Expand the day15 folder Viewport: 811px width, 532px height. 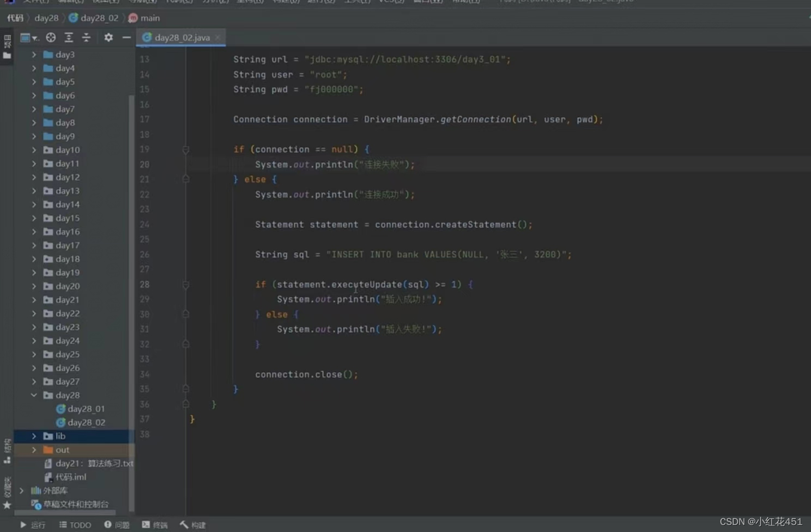coord(34,218)
